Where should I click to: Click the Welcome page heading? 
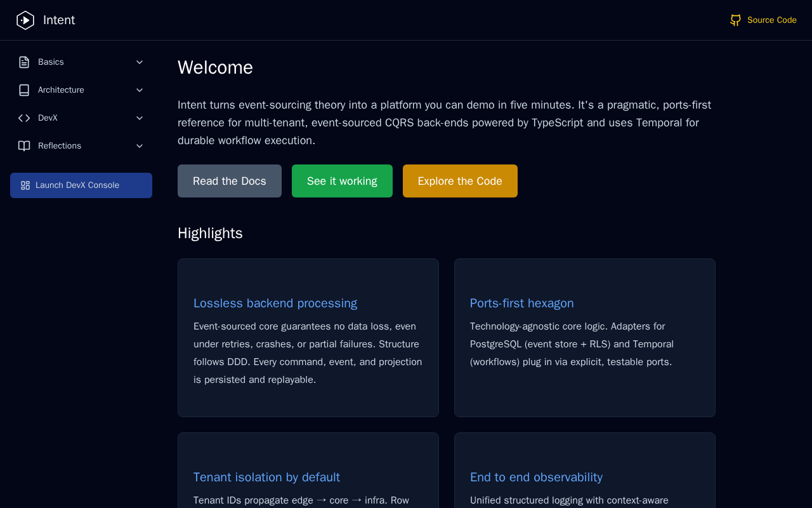[x=215, y=67]
